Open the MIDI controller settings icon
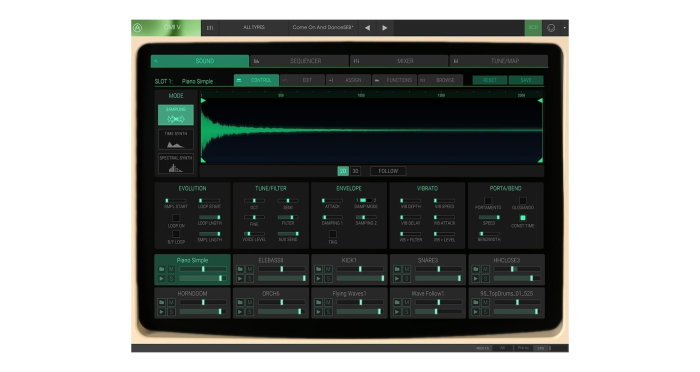This screenshot has width=700, height=372. tap(551, 28)
